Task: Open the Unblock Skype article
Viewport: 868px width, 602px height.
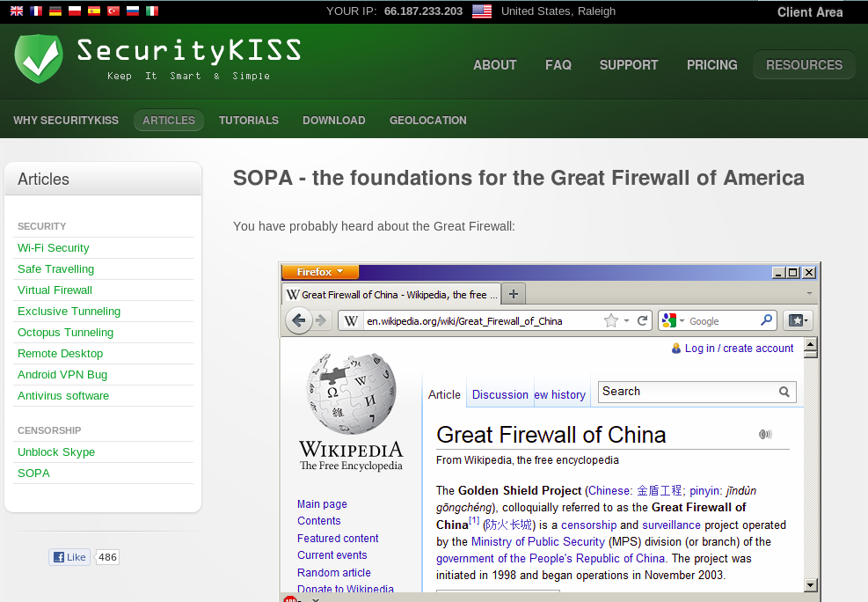Action: (56, 452)
